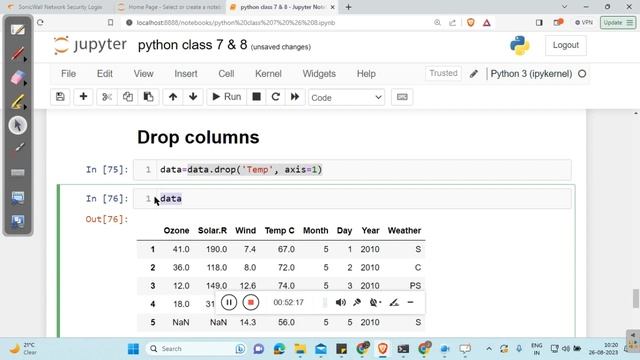The image size is (640, 360).
Task: Select the yellow highlighter tool
Action: coord(17,101)
